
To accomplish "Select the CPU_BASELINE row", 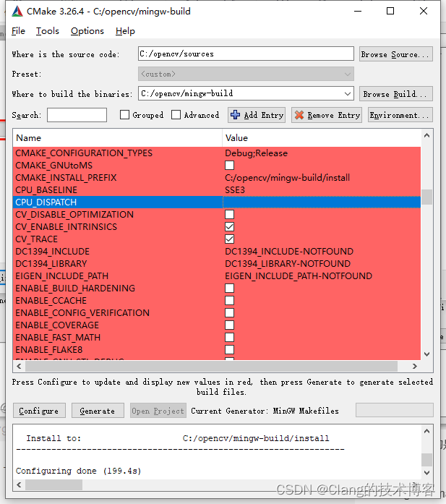I will [x=217, y=190].
